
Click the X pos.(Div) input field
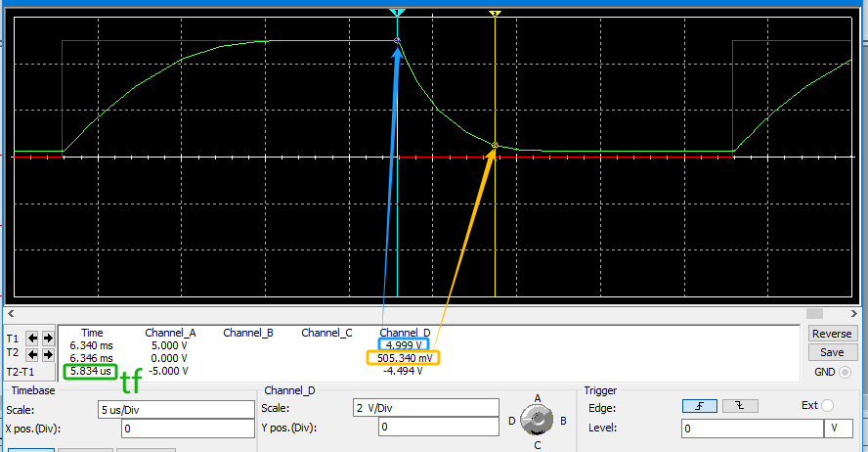click(x=188, y=429)
